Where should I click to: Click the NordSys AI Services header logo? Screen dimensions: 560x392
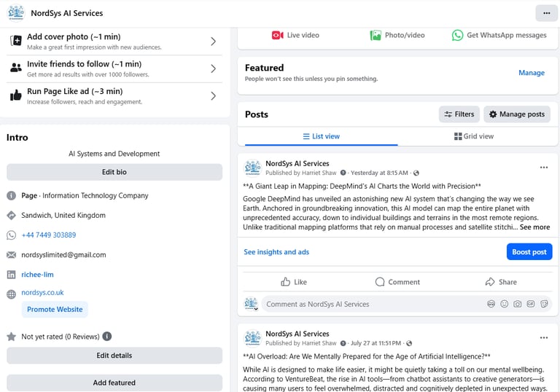[x=16, y=13]
